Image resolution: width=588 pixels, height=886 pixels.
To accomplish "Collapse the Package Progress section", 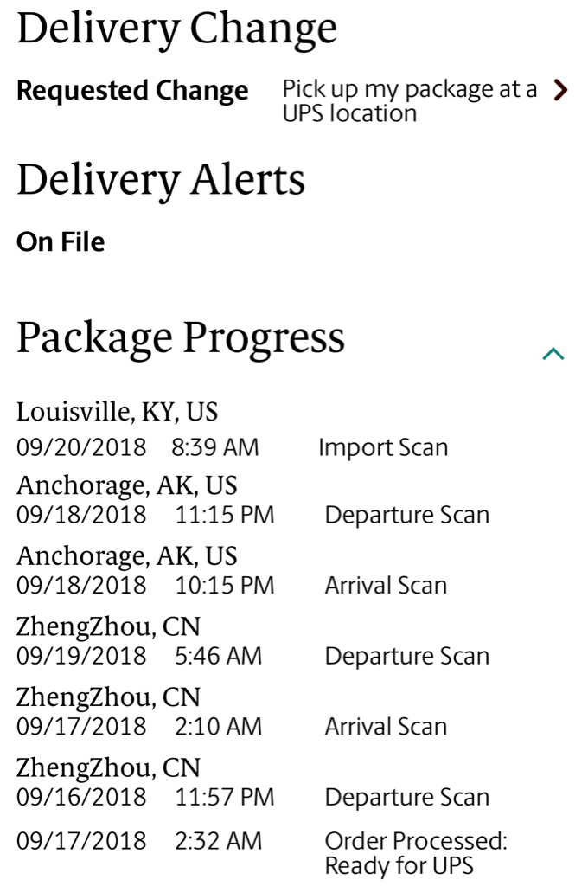I will coord(553,354).
